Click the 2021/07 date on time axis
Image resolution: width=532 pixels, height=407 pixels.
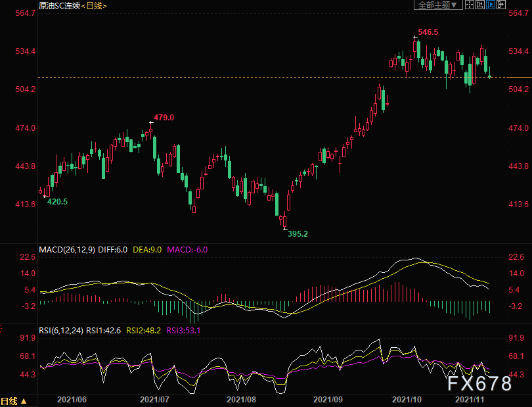155,400
